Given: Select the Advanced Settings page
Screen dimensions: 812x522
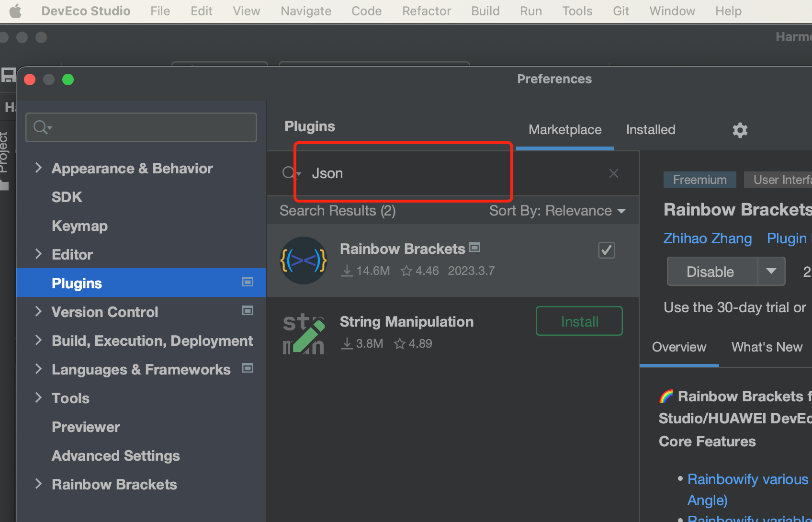Looking at the screenshot, I should pyautogui.click(x=115, y=455).
